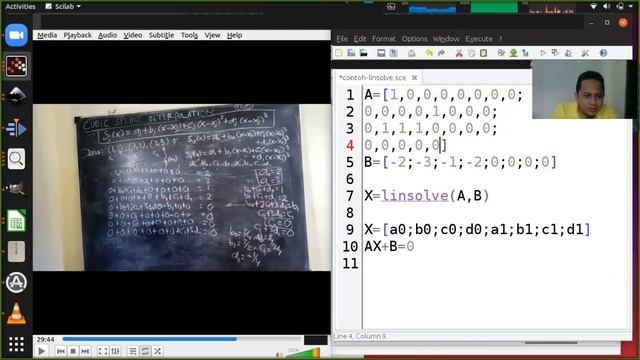Click the green download-arrow toolbar icon
The height and width of the screenshot is (360, 640).
[x=513, y=53]
